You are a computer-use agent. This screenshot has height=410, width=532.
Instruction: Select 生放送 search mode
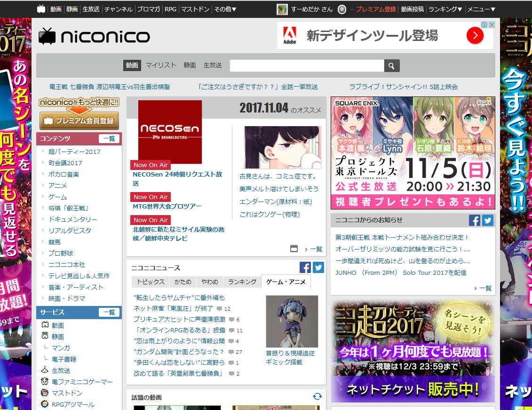(213, 65)
